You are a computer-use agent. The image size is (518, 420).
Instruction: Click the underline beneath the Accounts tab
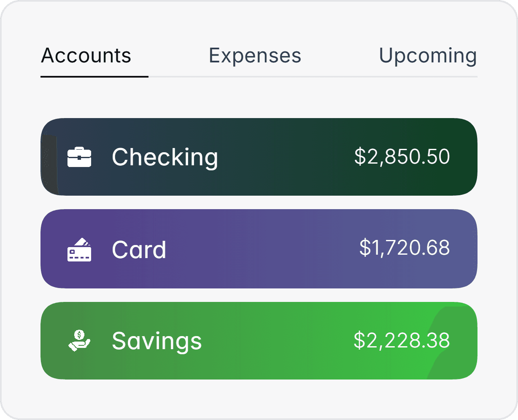pyautogui.click(x=94, y=77)
